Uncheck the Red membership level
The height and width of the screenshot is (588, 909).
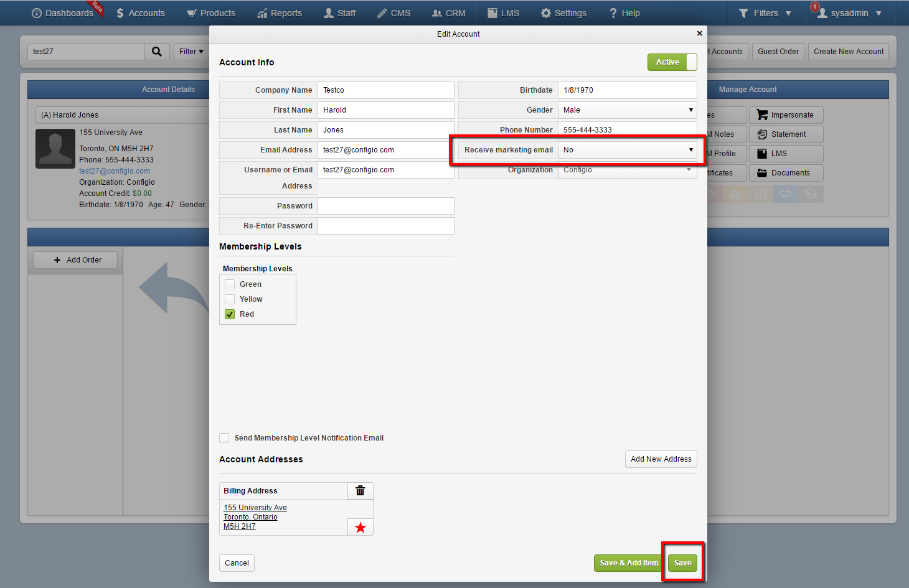pyautogui.click(x=230, y=314)
